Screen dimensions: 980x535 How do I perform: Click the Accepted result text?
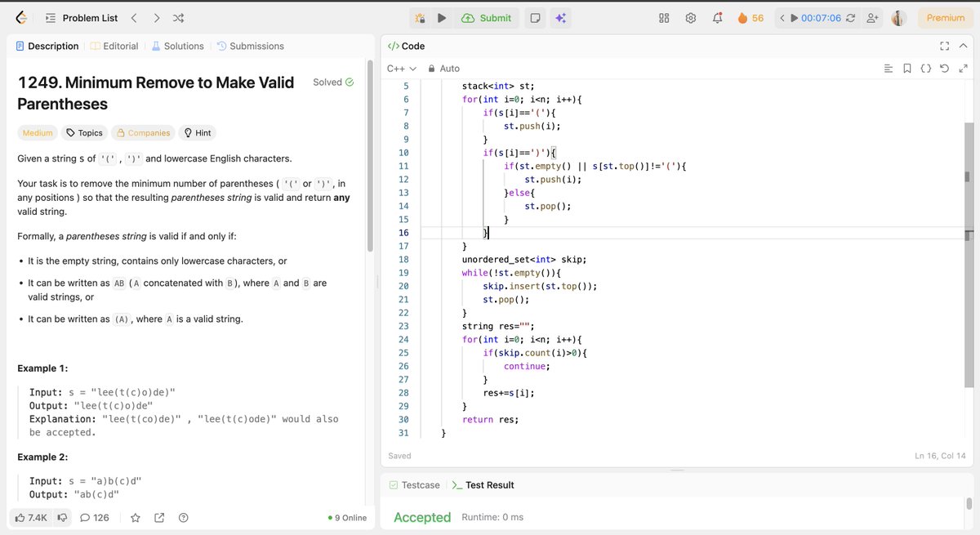click(x=422, y=517)
